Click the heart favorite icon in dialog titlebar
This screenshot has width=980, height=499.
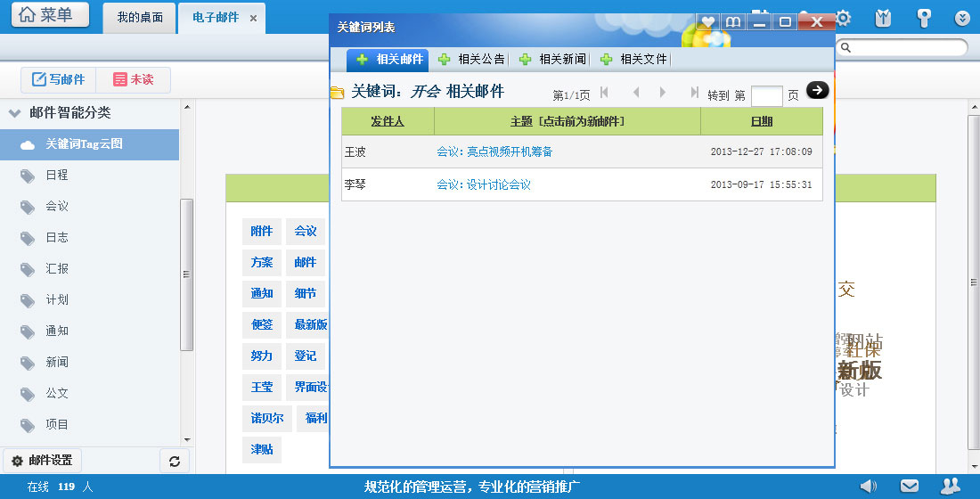click(x=707, y=21)
